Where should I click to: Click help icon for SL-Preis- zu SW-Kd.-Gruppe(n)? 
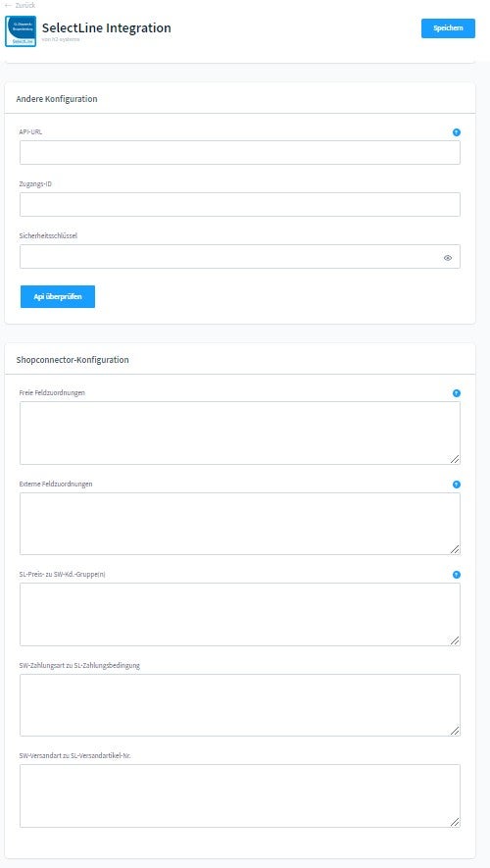(457, 575)
